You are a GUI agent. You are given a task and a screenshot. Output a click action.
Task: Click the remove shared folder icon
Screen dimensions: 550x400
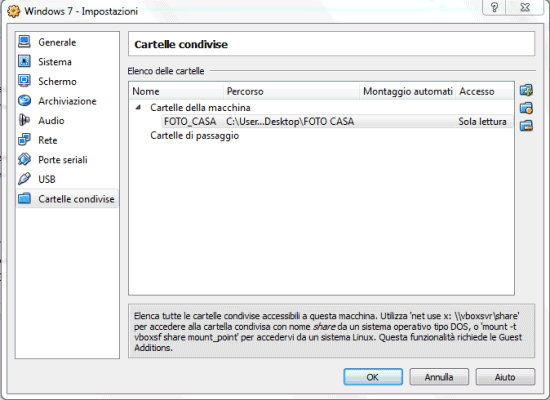point(526,125)
